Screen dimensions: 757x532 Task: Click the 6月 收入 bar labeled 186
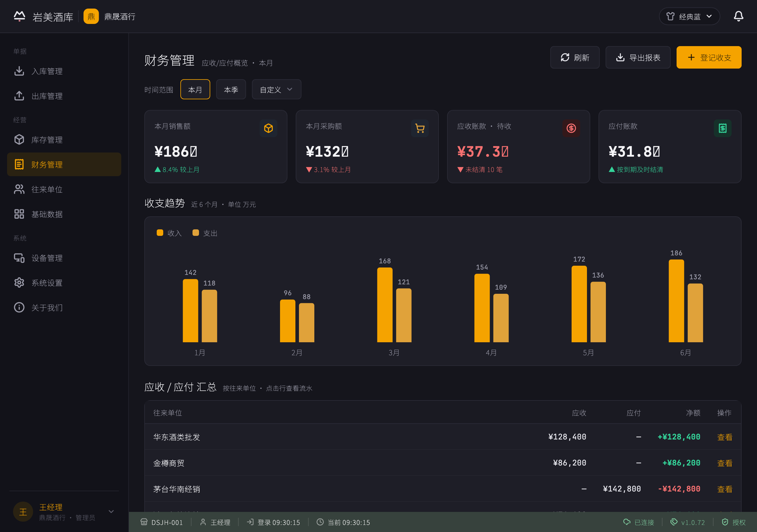click(676, 301)
